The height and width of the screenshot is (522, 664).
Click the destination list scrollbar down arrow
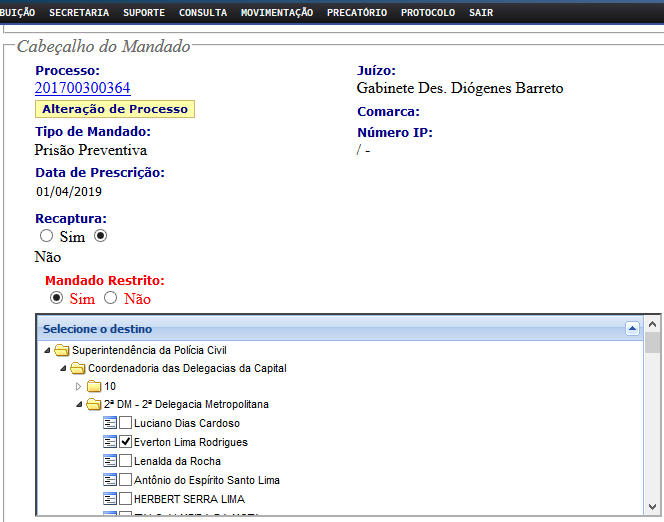(x=652, y=510)
